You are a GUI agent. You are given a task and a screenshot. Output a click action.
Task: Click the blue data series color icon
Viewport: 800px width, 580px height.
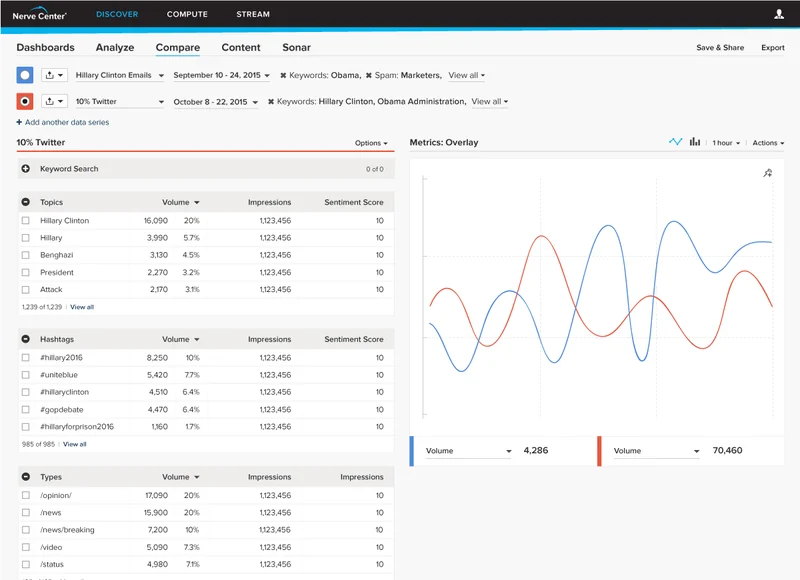coord(24,75)
